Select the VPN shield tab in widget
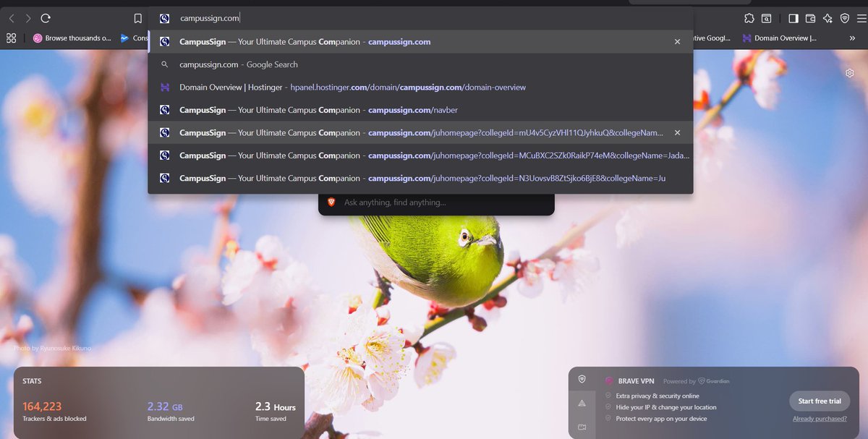 click(x=582, y=379)
